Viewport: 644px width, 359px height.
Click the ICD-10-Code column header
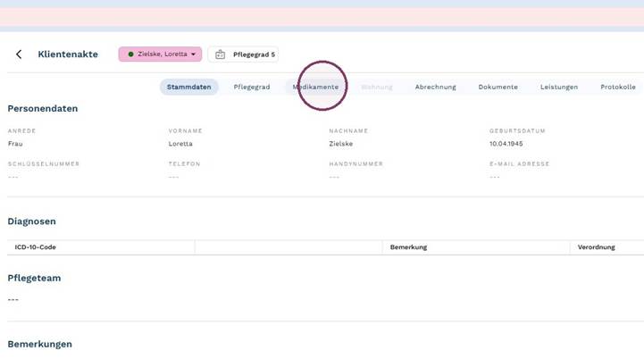coord(36,247)
